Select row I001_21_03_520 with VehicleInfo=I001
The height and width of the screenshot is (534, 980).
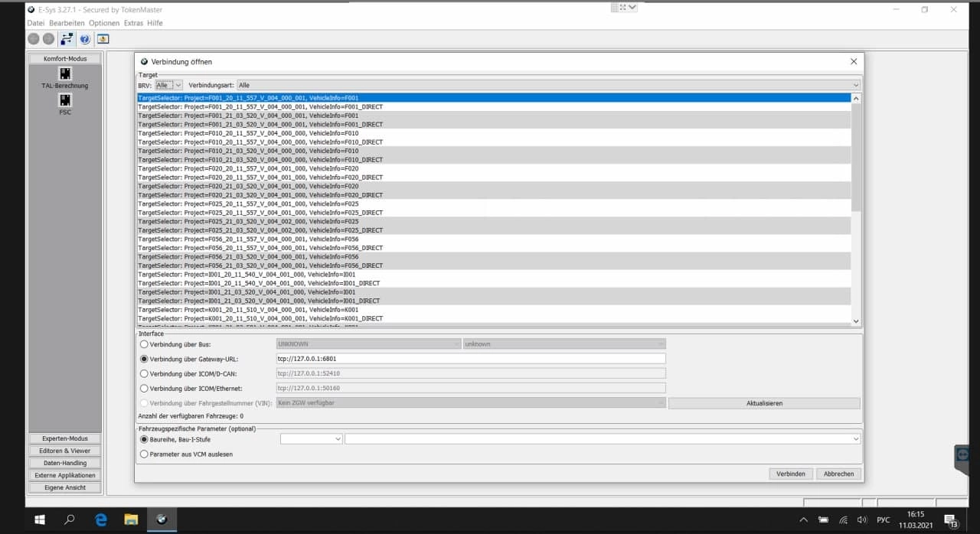point(494,292)
